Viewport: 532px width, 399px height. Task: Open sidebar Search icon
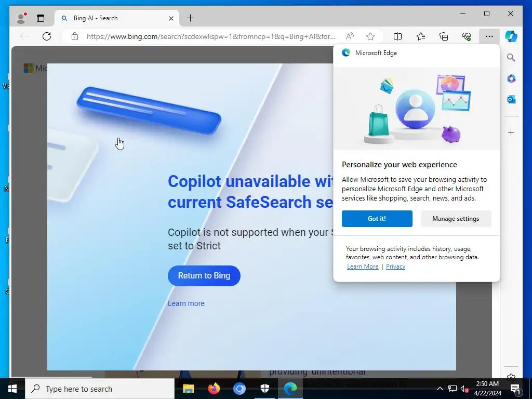511,58
